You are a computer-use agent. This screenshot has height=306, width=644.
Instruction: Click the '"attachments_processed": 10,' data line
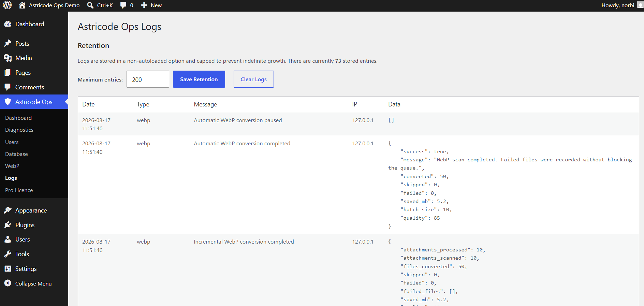443,250
